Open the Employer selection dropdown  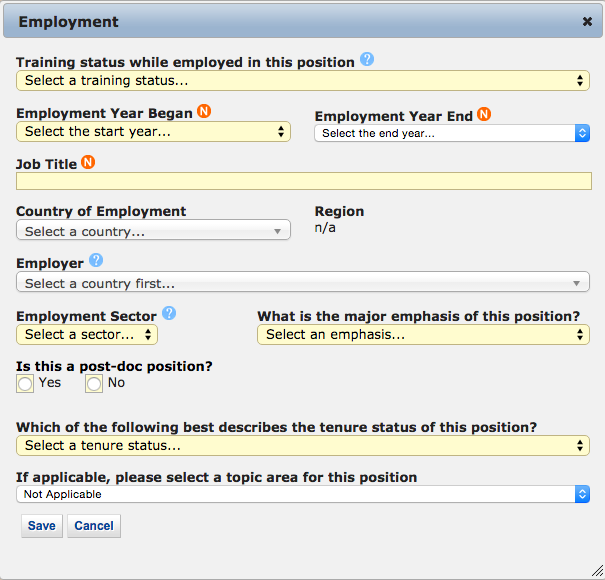pyautogui.click(x=303, y=283)
